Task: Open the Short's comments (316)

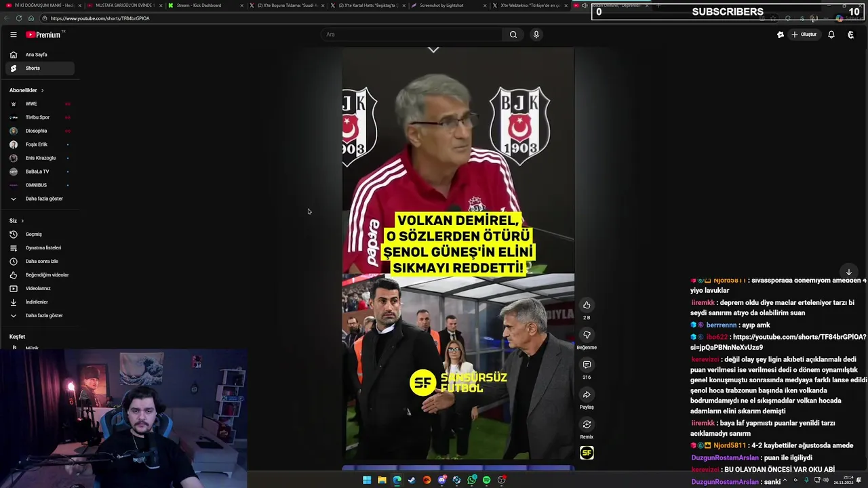Action: (x=587, y=365)
